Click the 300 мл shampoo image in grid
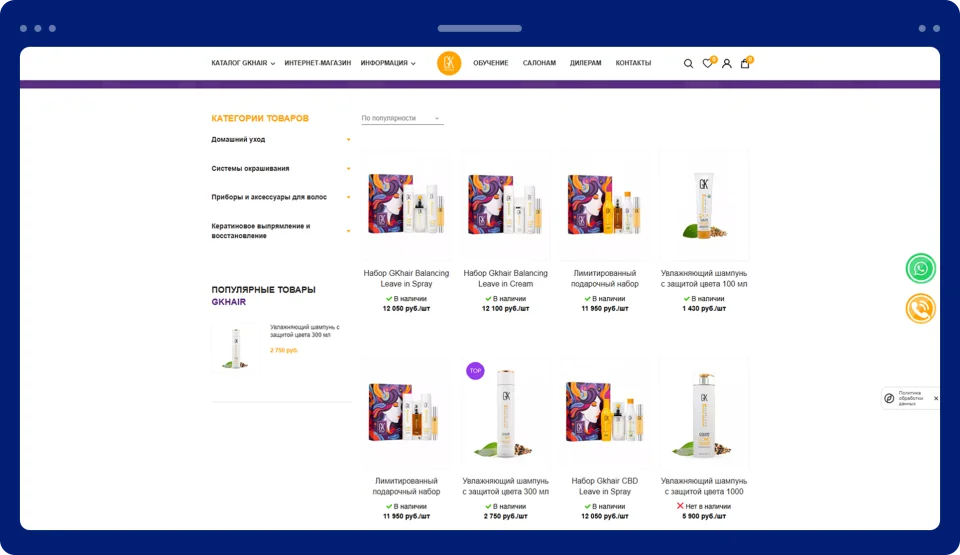This screenshot has height=555, width=960. (x=505, y=412)
